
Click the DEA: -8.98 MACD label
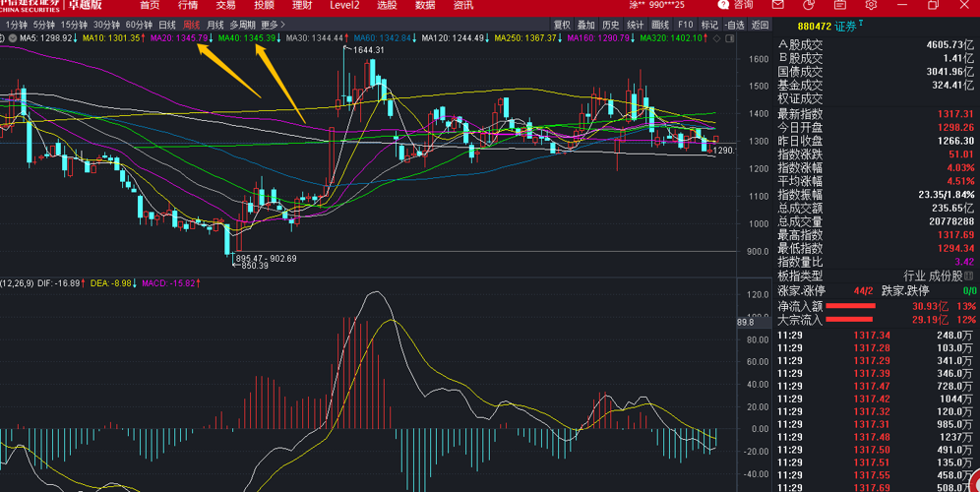(113, 283)
